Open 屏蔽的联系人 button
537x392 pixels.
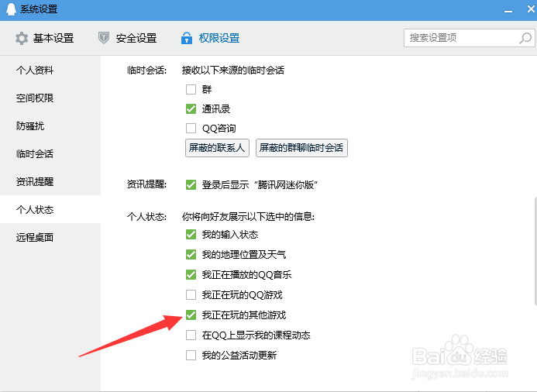217,148
